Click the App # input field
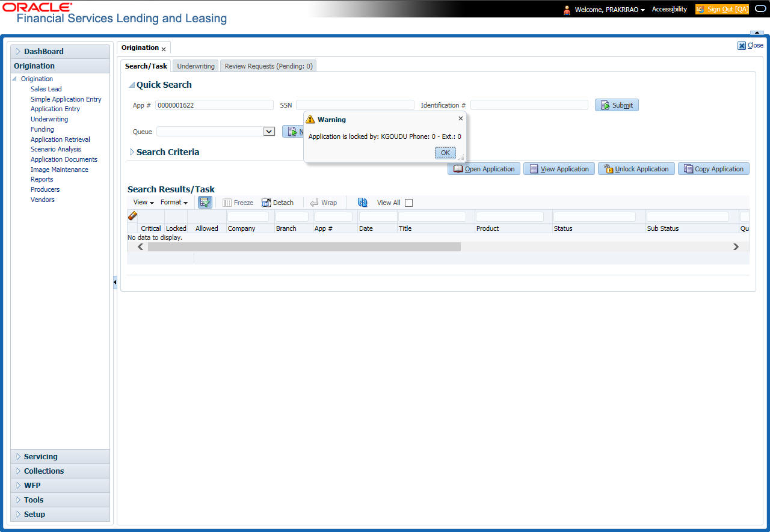The image size is (770, 532). 214,105
